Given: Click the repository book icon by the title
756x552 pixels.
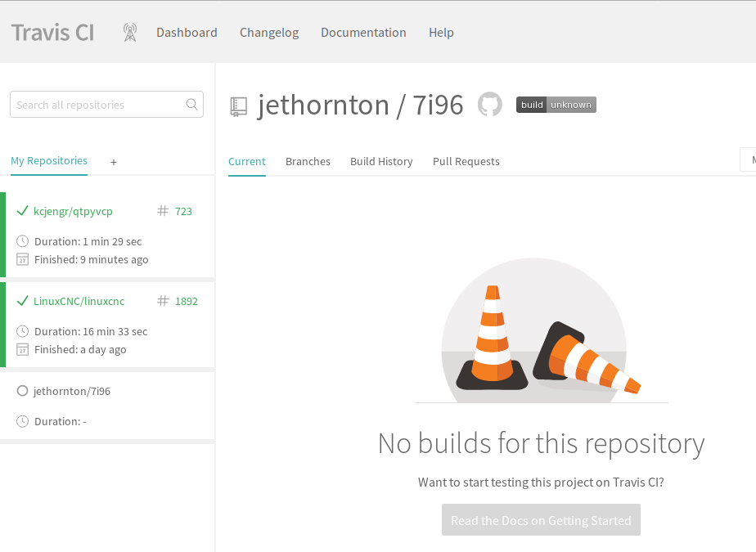Looking at the screenshot, I should pyautogui.click(x=238, y=106).
